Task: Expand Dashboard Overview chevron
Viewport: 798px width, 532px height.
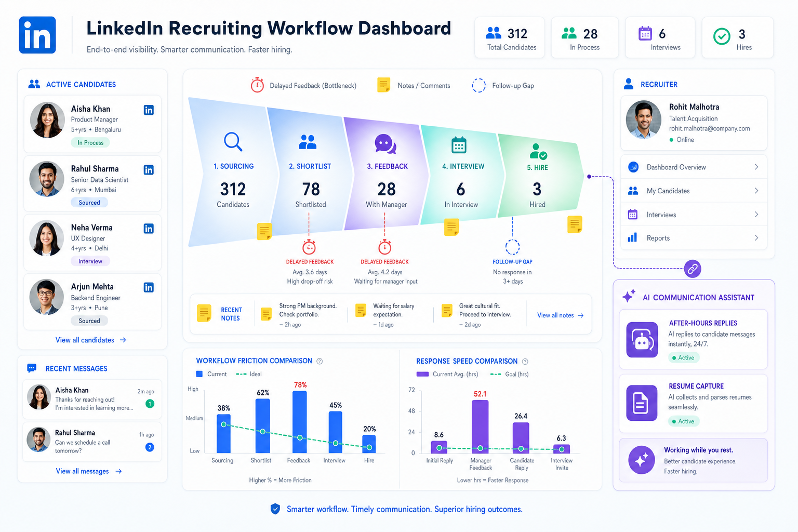Action: [756, 167]
